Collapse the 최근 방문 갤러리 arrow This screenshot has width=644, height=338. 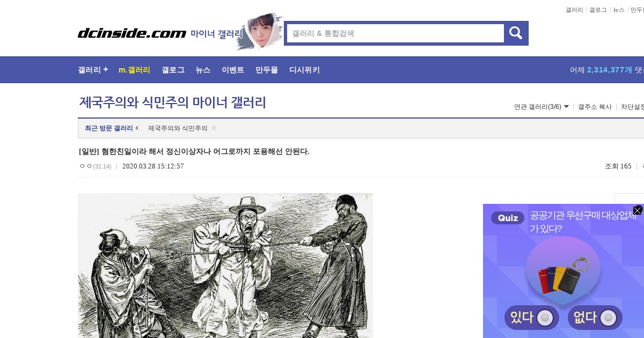tap(136, 128)
